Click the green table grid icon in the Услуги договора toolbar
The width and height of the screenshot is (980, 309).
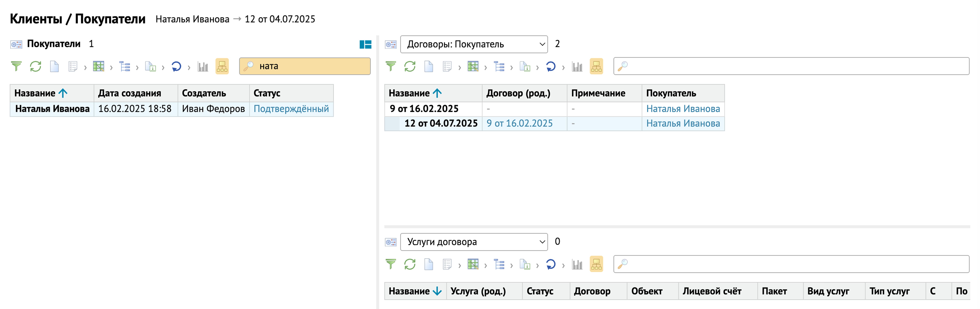tap(473, 264)
